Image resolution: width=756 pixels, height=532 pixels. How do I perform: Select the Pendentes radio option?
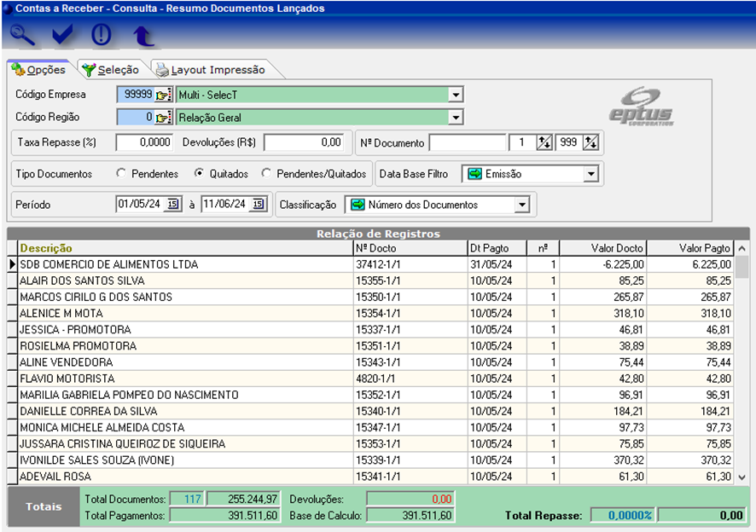(121, 173)
